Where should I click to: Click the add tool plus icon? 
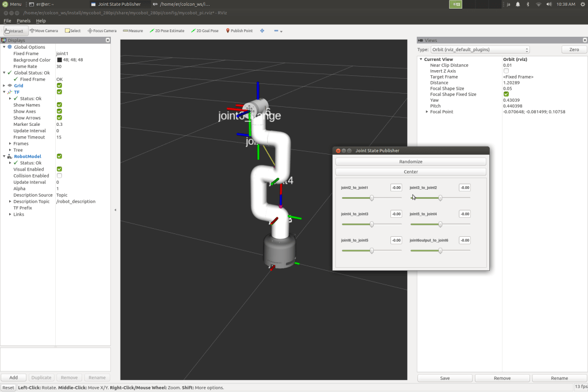tap(262, 31)
